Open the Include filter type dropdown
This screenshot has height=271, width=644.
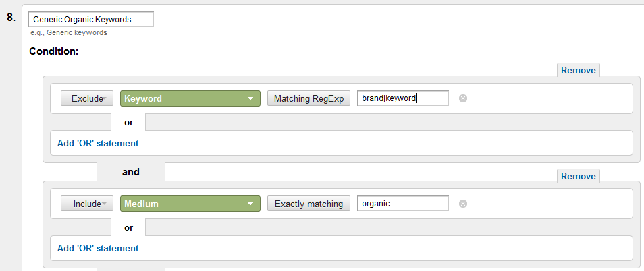click(87, 204)
